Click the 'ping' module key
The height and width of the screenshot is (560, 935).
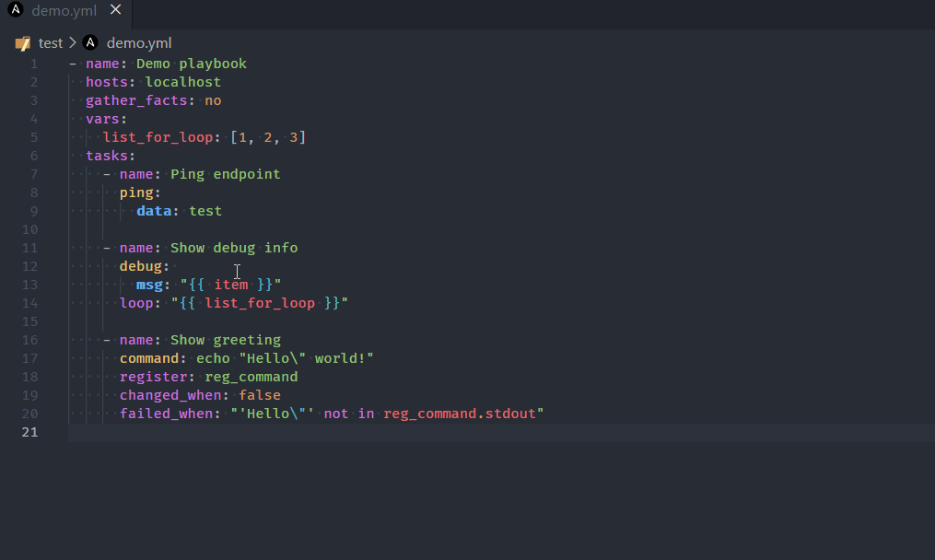point(136,193)
